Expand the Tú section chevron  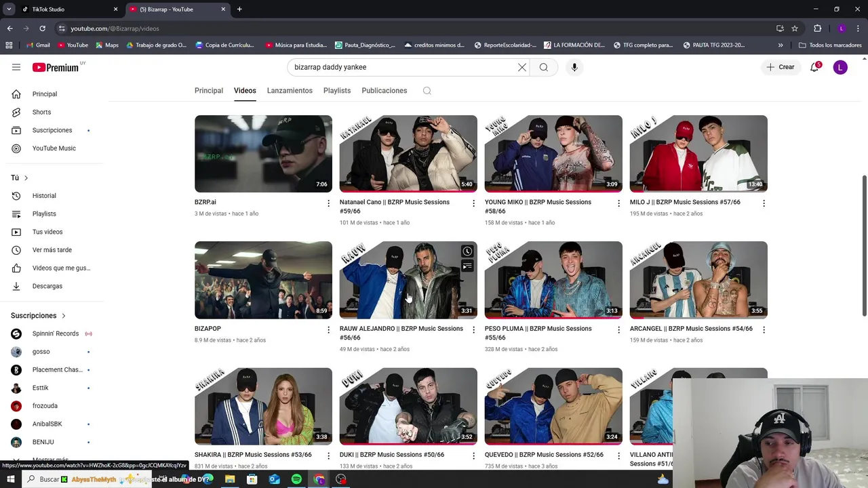[26, 178]
